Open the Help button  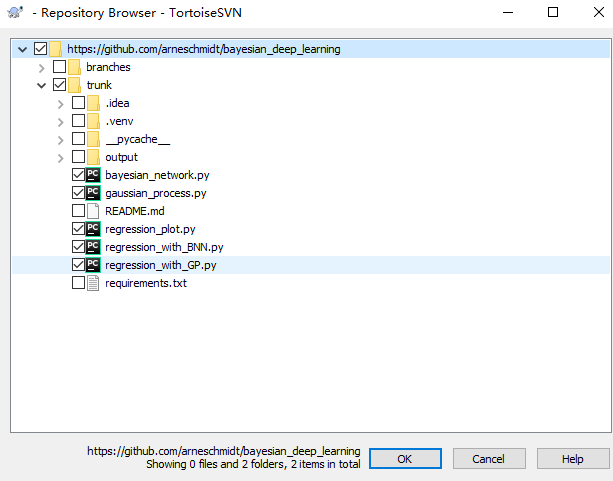[x=573, y=459]
